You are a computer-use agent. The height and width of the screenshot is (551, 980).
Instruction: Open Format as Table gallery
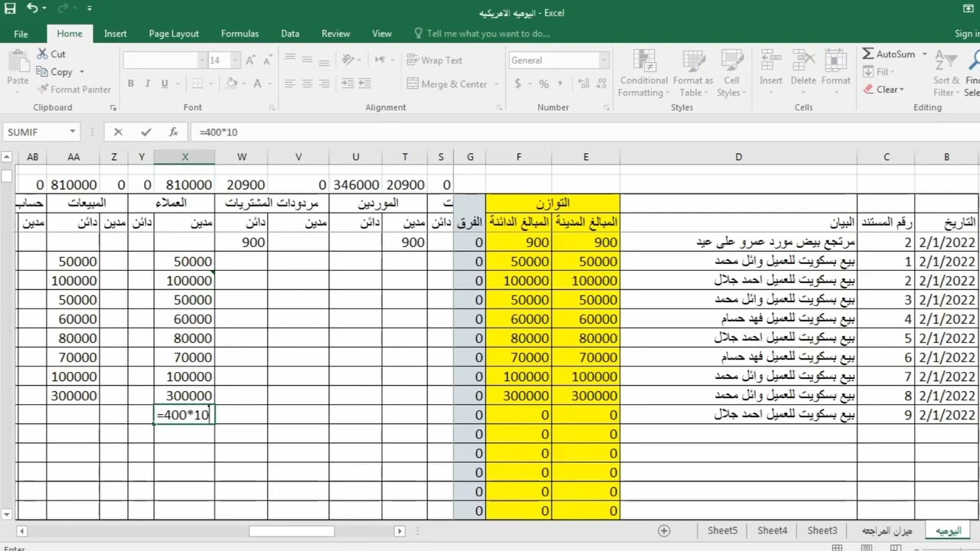click(693, 73)
